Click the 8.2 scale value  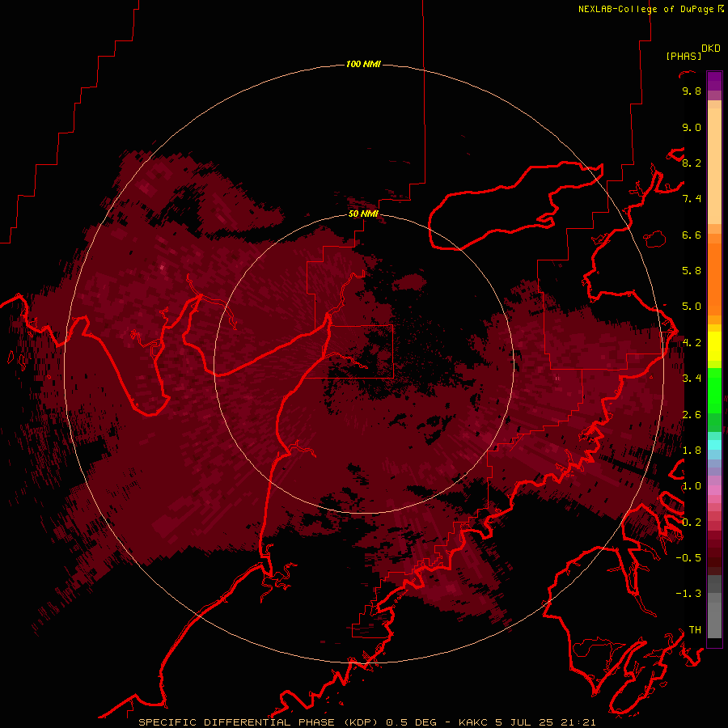point(692,163)
